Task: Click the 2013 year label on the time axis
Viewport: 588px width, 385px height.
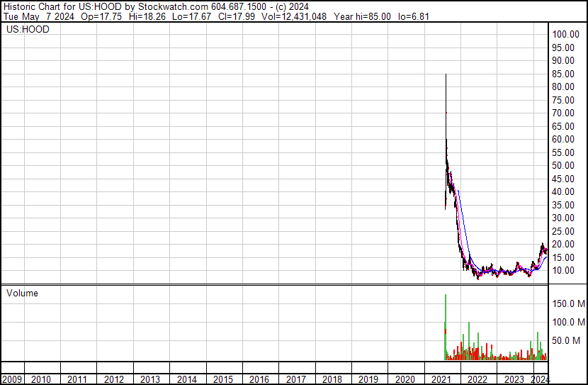Action: [x=150, y=379]
